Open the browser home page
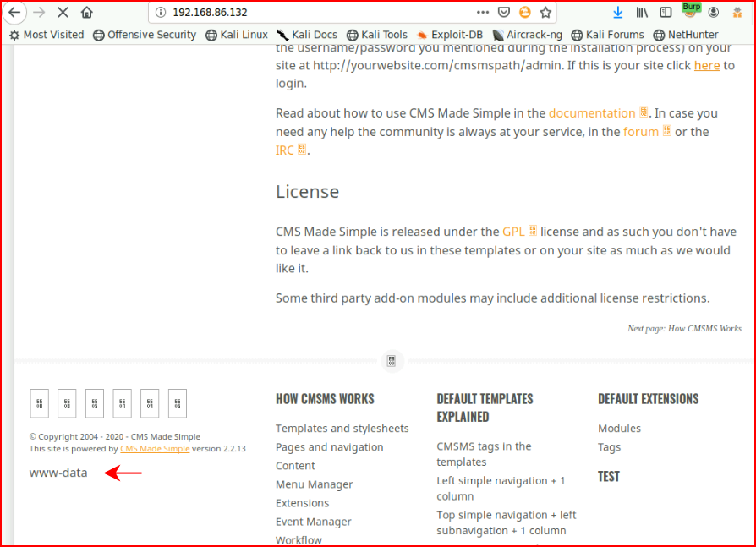 tap(87, 12)
